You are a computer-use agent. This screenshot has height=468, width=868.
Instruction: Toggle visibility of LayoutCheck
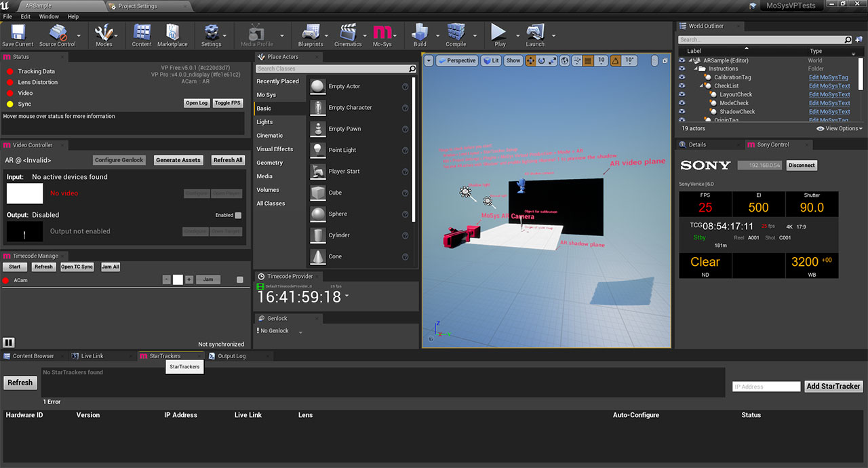coord(682,94)
